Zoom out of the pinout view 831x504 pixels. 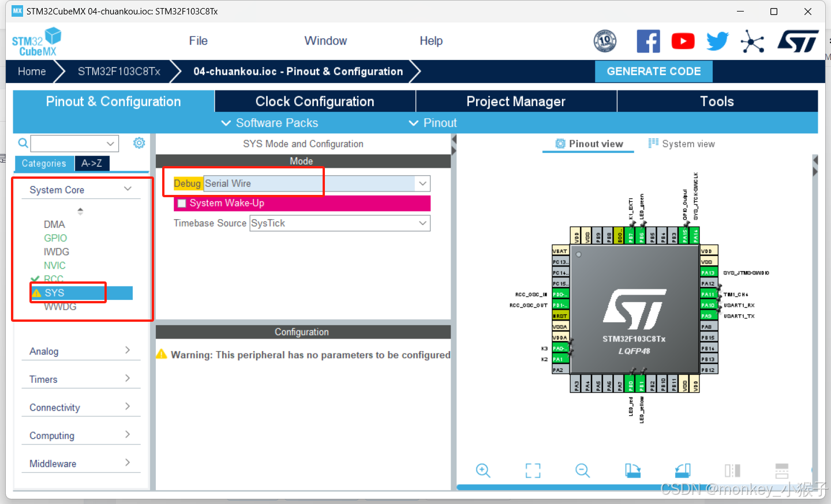(x=582, y=471)
